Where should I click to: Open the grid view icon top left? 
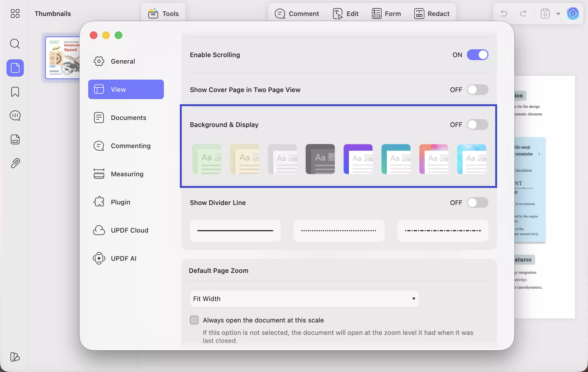15,14
